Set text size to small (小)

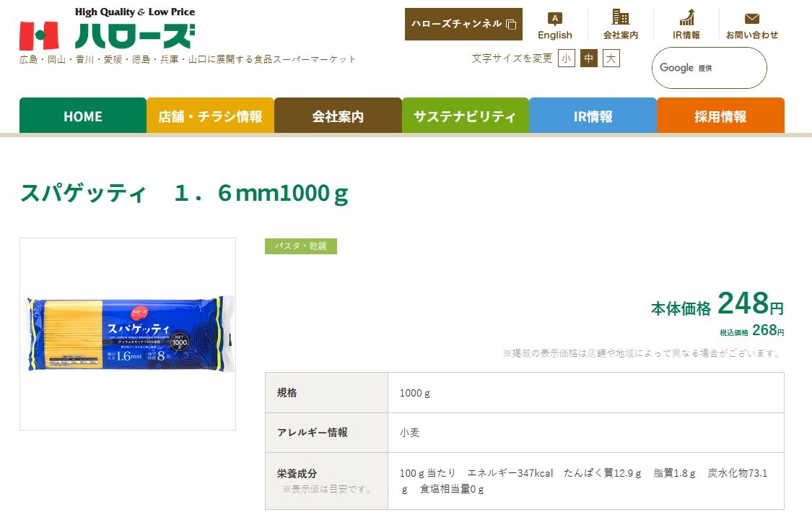(566, 59)
